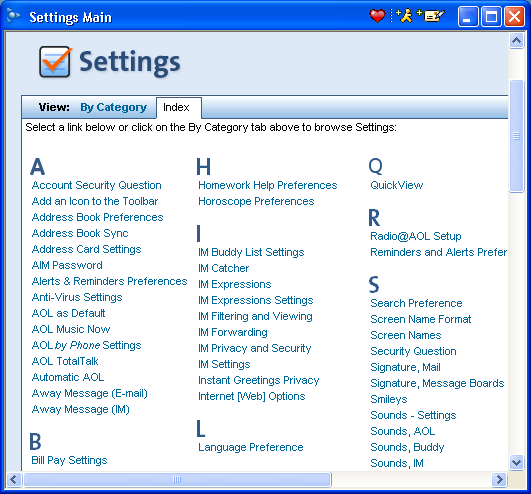Image resolution: width=531 pixels, height=494 pixels.
Task: Open IM Filtering and Viewing
Action: (x=255, y=316)
